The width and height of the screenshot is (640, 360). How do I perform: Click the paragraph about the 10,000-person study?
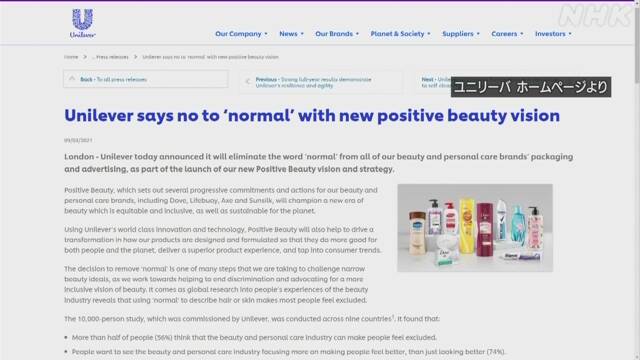point(252,318)
